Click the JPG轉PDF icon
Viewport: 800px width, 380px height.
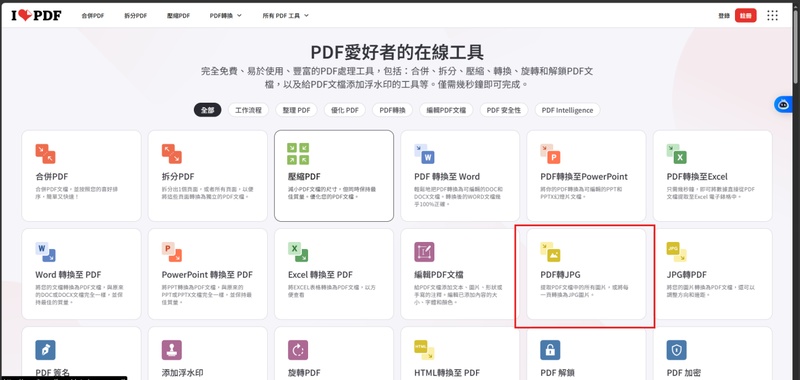(x=677, y=252)
